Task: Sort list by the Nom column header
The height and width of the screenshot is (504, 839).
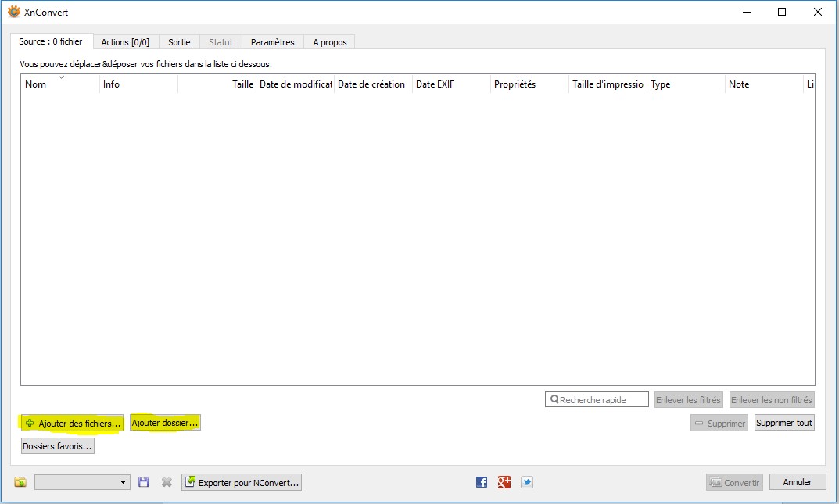Action: pos(59,84)
